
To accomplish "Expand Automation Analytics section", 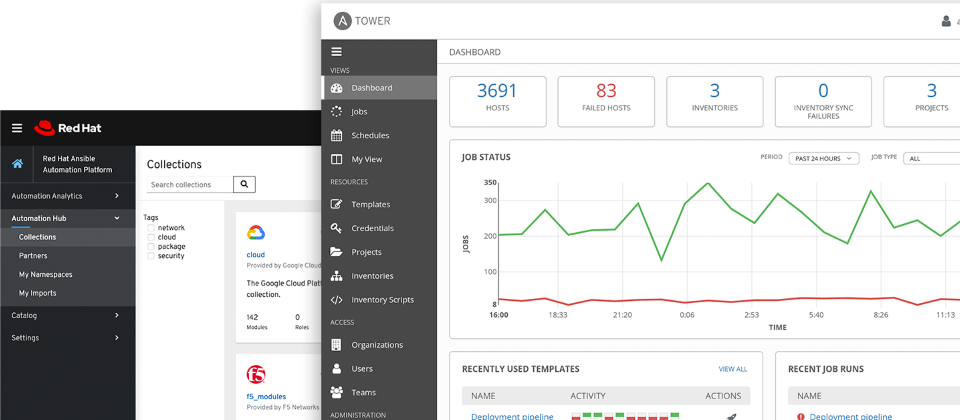I will tap(67, 196).
